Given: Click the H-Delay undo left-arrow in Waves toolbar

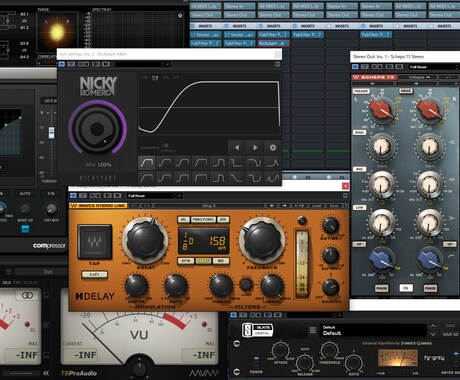Looking at the screenshot, I should point(272,206).
